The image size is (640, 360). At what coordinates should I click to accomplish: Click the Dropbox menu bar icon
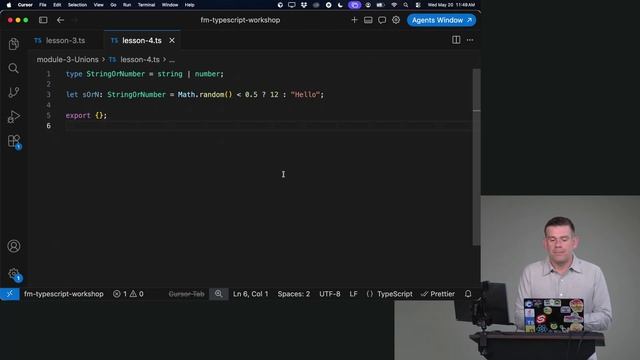[x=304, y=5]
